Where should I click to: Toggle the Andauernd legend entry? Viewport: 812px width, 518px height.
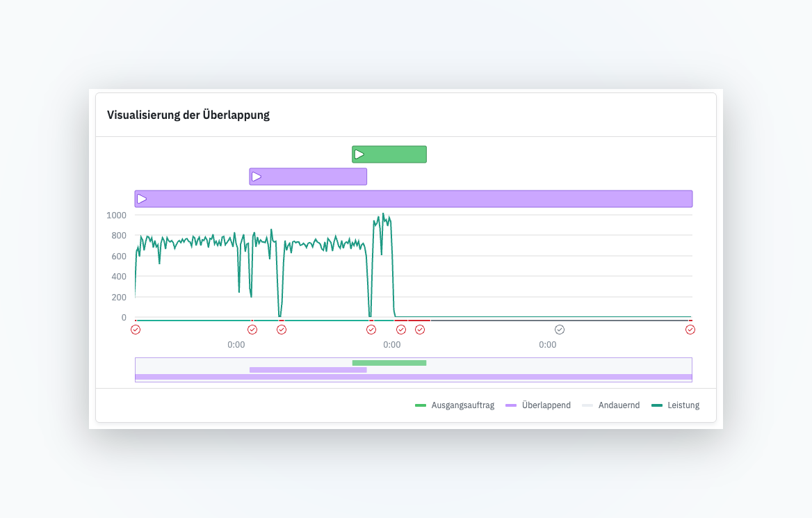click(x=611, y=405)
